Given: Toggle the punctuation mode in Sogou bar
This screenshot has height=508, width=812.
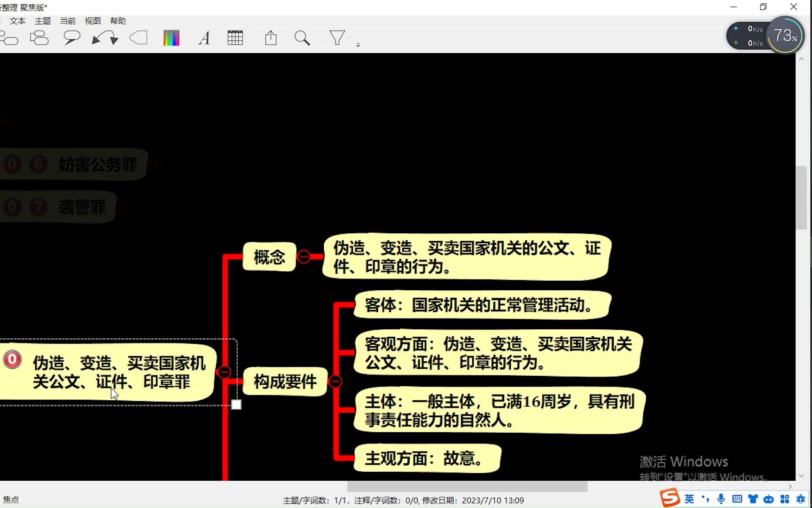Looking at the screenshot, I should (705, 499).
